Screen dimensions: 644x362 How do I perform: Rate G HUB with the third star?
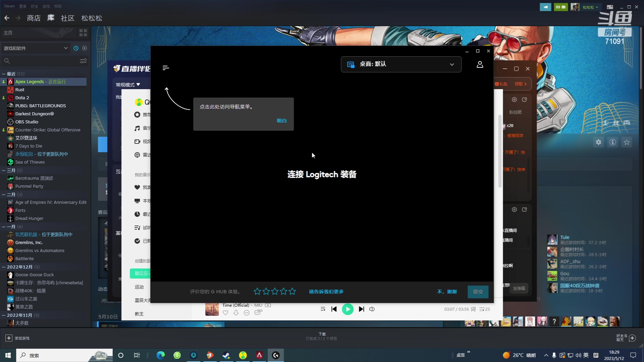point(275,292)
